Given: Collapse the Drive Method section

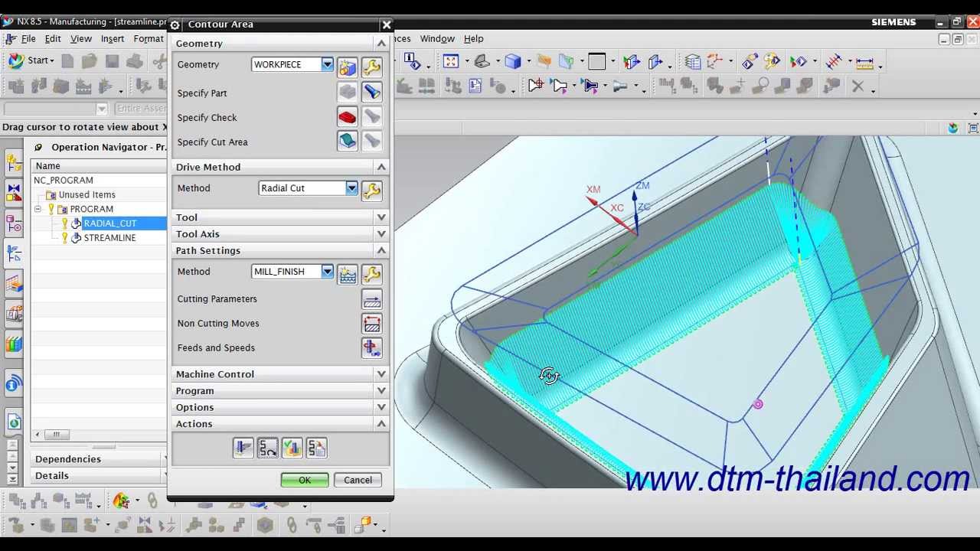Looking at the screenshot, I should 381,167.
